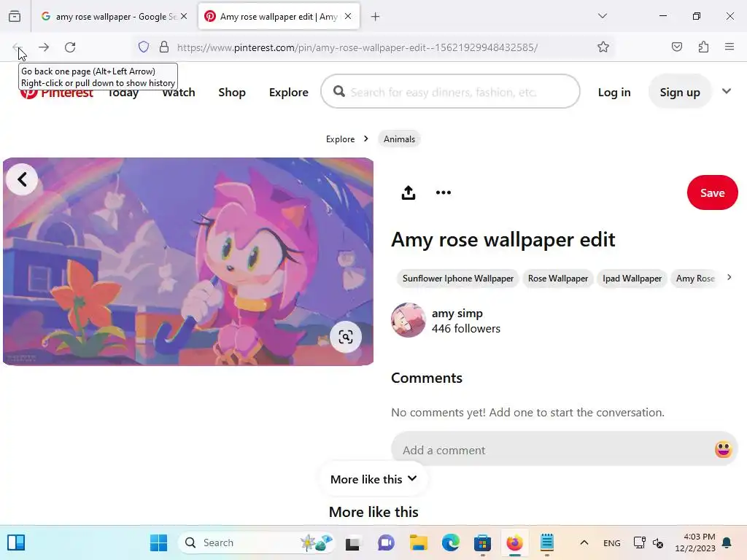
Task: Show hidden system tray icons
Action: [x=584, y=542]
